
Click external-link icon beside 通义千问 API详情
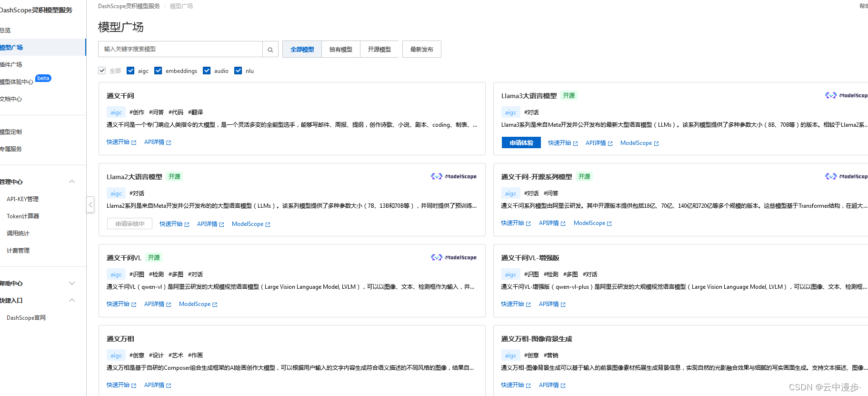tap(169, 142)
